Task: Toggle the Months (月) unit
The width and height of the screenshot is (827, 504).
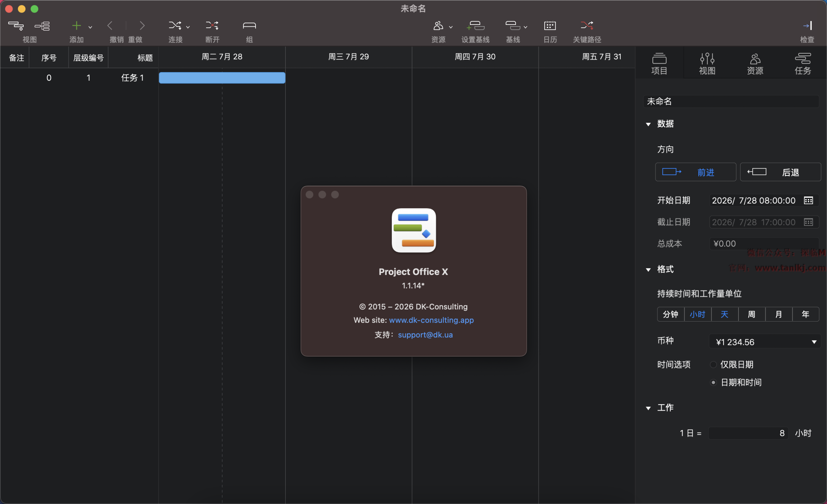Action: coord(779,314)
